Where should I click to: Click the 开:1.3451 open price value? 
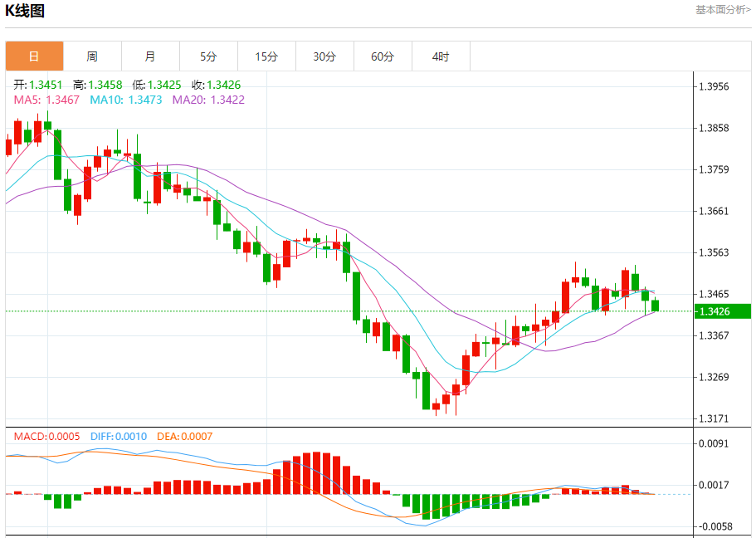coord(38,85)
